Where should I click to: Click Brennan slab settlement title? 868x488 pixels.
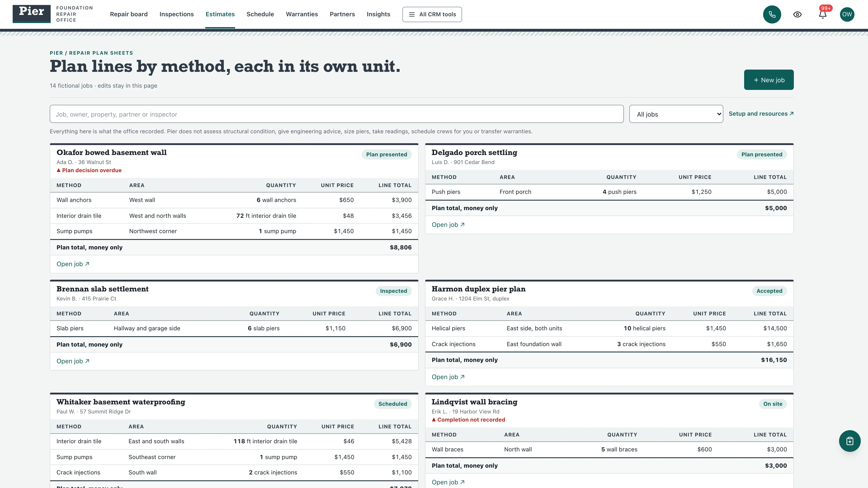(102, 289)
